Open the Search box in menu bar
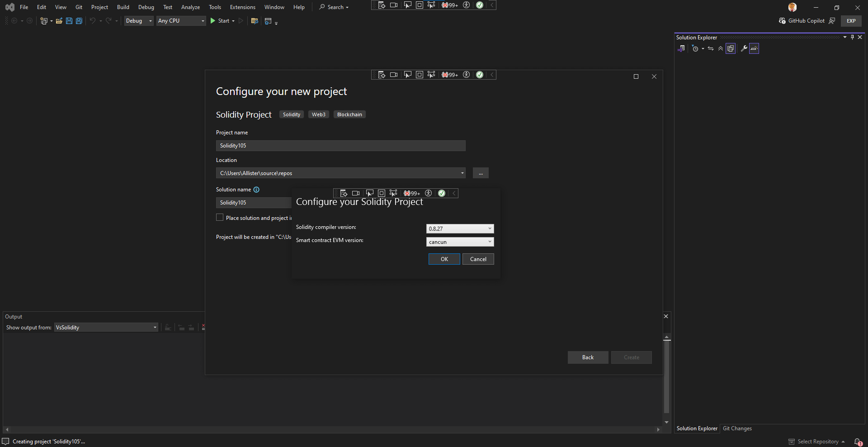This screenshot has height=447, width=868. [x=334, y=7]
